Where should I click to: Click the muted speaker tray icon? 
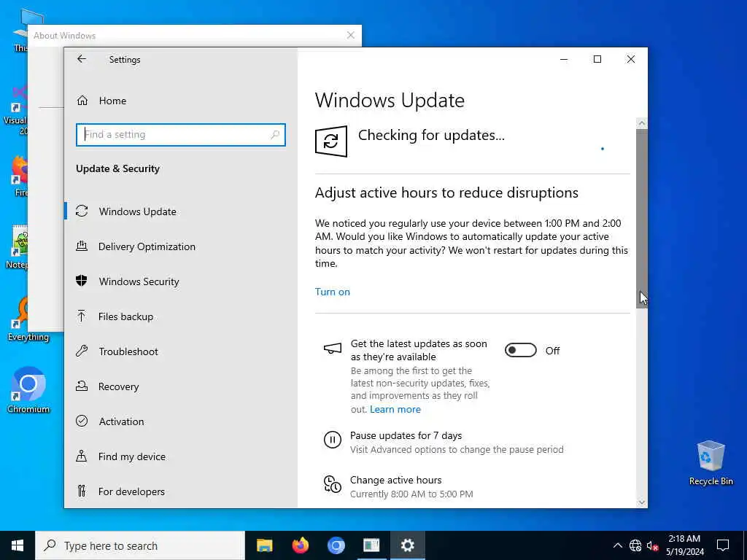[652, 545]
